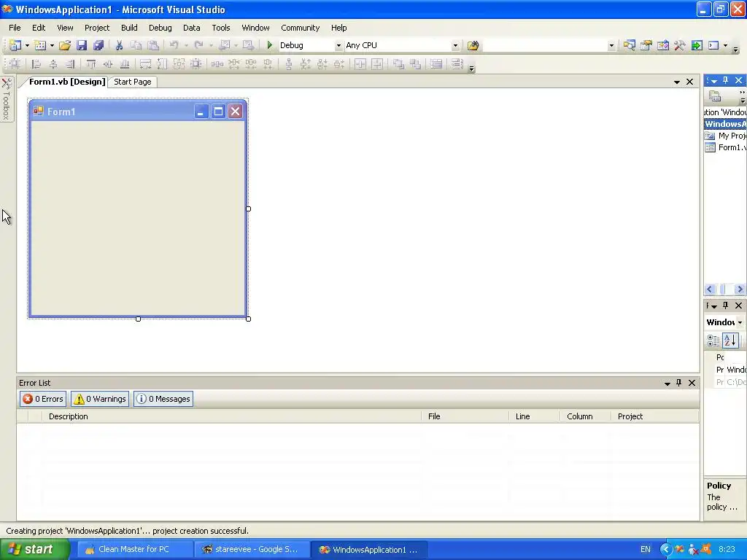Click the Add New Item toolbar icon
This screenshot has height=560, width=747.
pos(41,45)
